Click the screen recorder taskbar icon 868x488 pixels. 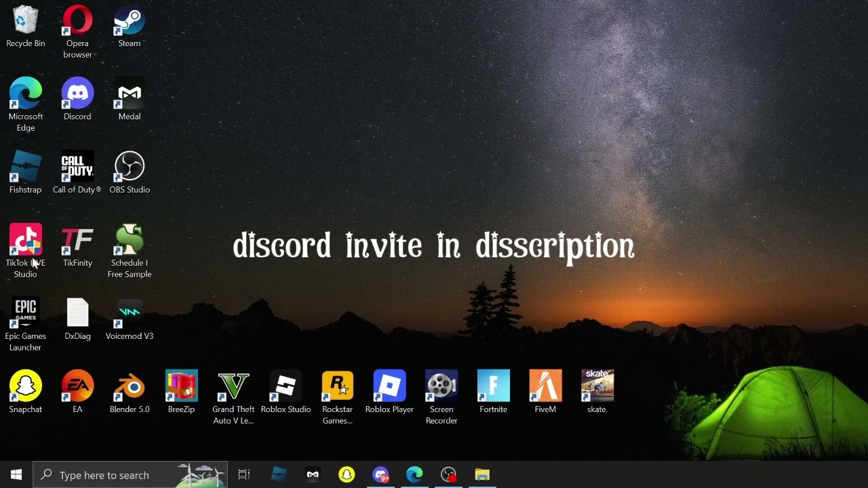pyautogui.click(x=448, y=475)
